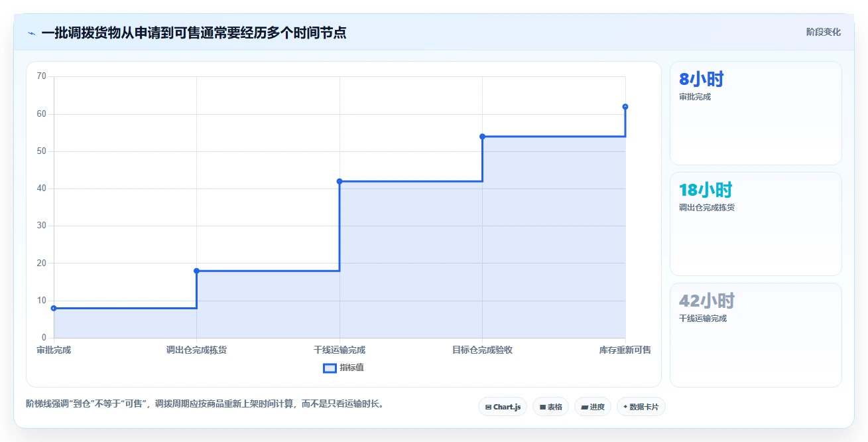Open the 42小时 干线运输完成 card
Screen dimensions: 868x442
(756, 334)
